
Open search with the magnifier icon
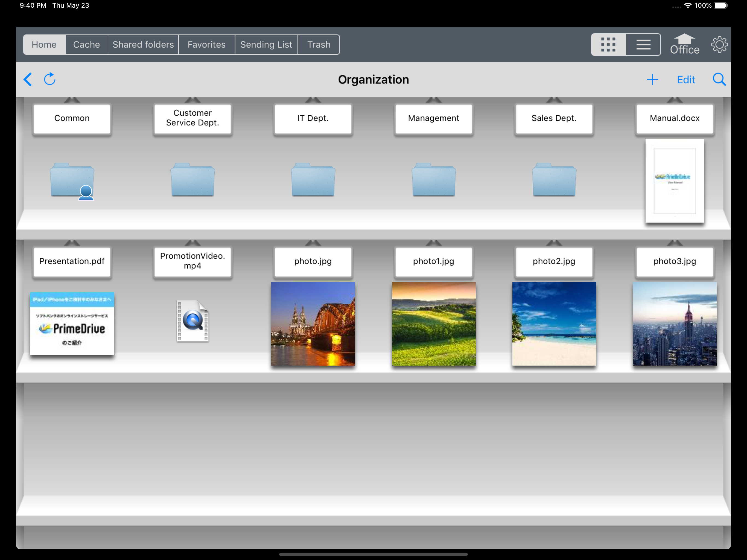(x=719, y=80)
